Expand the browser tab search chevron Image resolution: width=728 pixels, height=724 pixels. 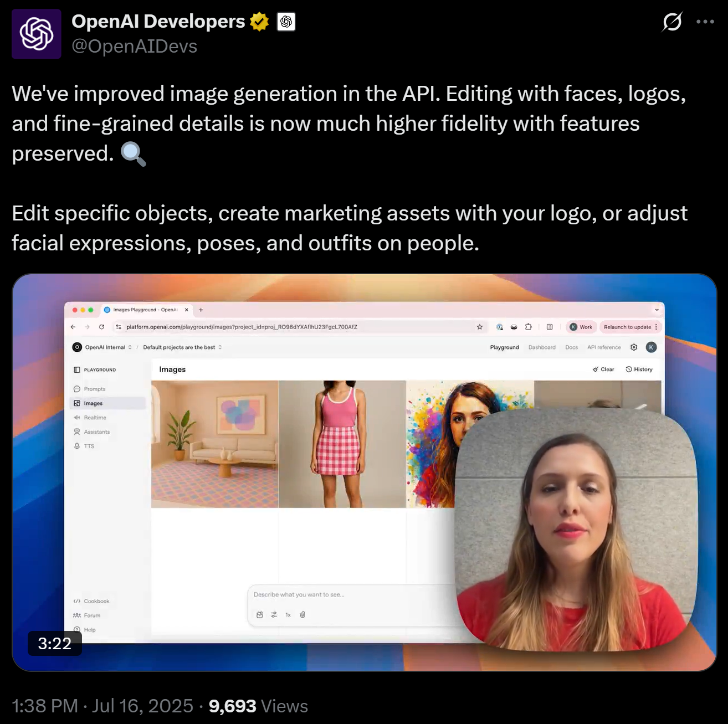pos(657,310)
